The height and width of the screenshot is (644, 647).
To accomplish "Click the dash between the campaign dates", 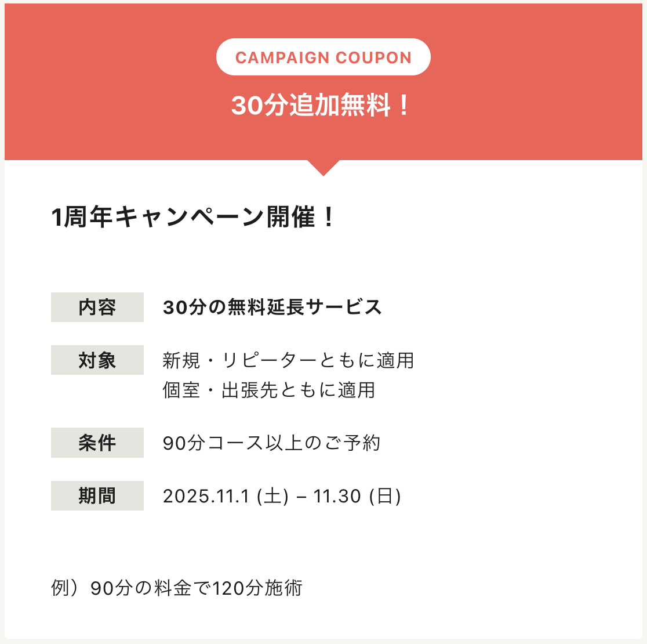I will (x=301, y=497).
